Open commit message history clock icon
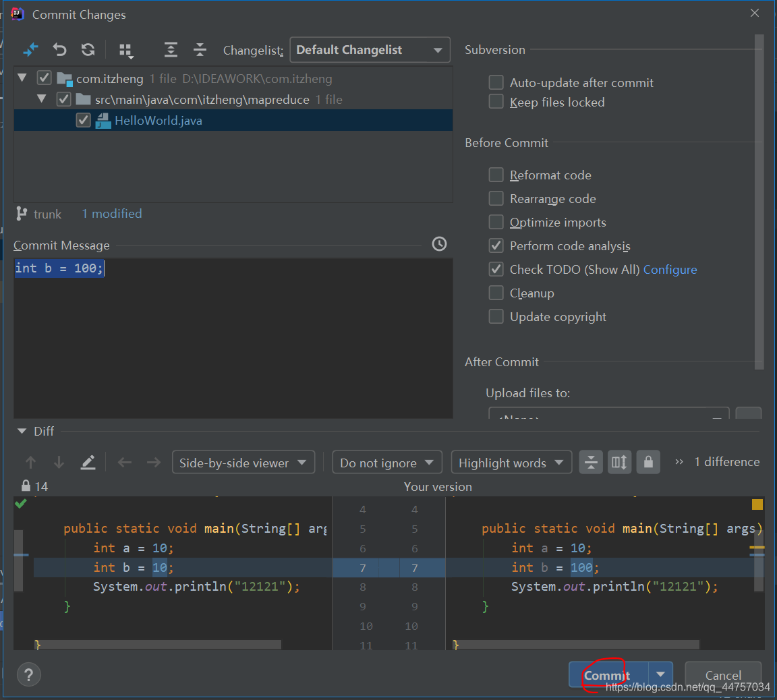 439,244
